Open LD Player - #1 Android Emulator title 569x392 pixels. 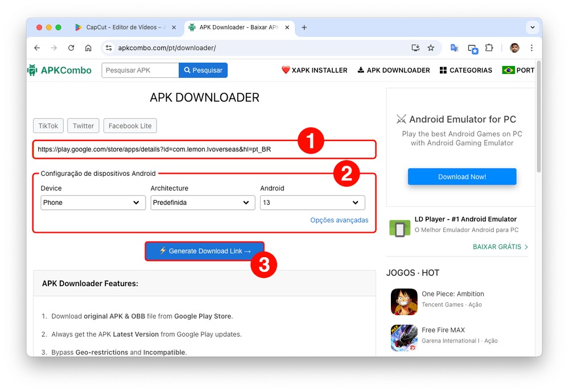click(x=465, y=219)
